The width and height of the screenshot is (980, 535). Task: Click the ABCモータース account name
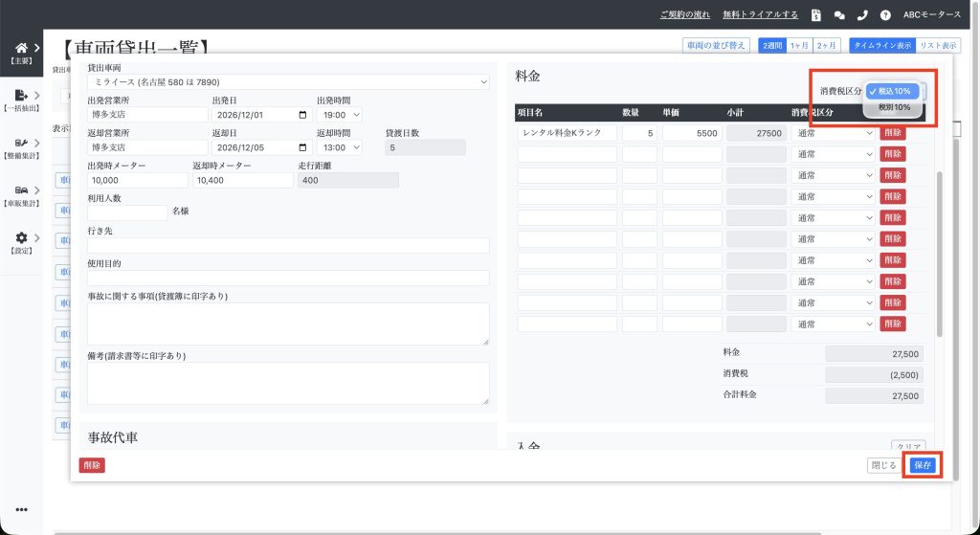point(932,15)
